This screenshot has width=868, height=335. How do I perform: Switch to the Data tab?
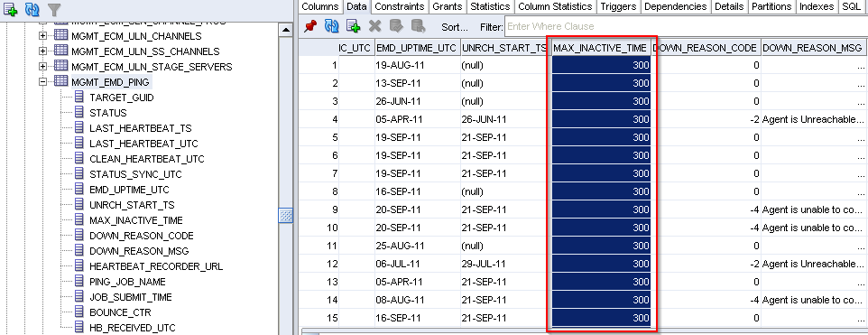(x=356, y=6)
